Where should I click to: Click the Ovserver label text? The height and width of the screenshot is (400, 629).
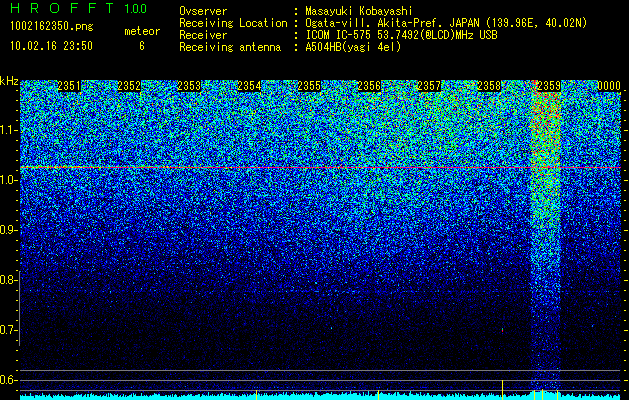click(203, 11)
